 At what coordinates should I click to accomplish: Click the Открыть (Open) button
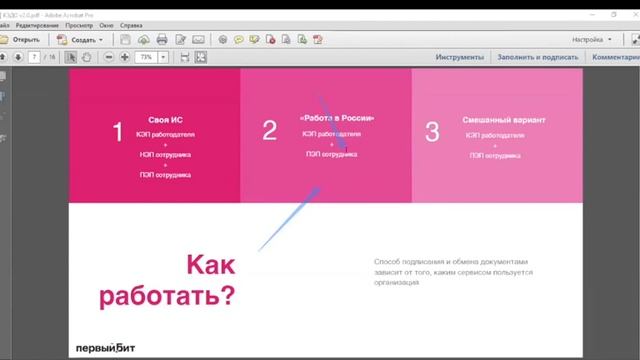[x=20, y=40]
